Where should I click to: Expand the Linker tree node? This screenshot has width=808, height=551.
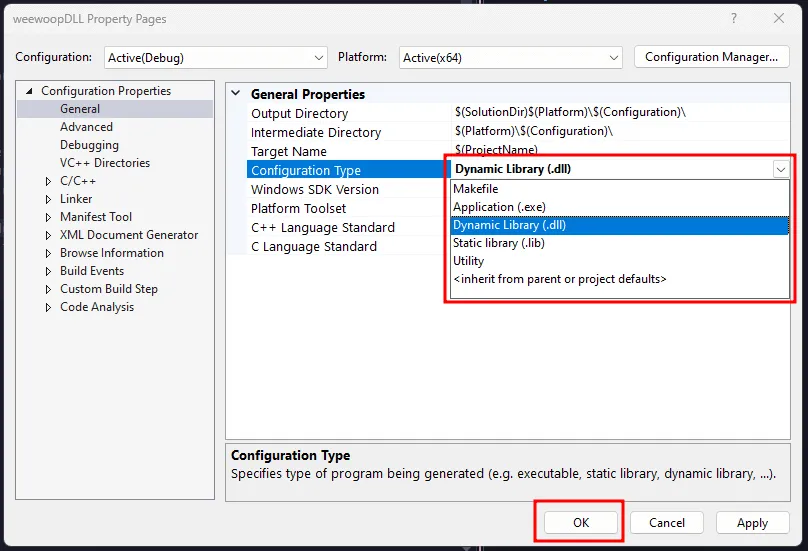click(49, 199)
